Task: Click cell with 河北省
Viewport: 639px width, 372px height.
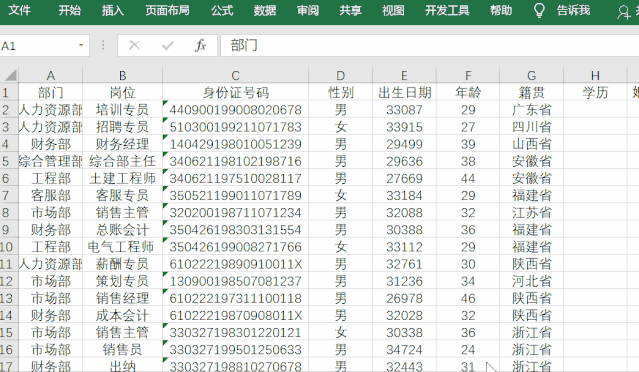Action: (x=531, y=281)
